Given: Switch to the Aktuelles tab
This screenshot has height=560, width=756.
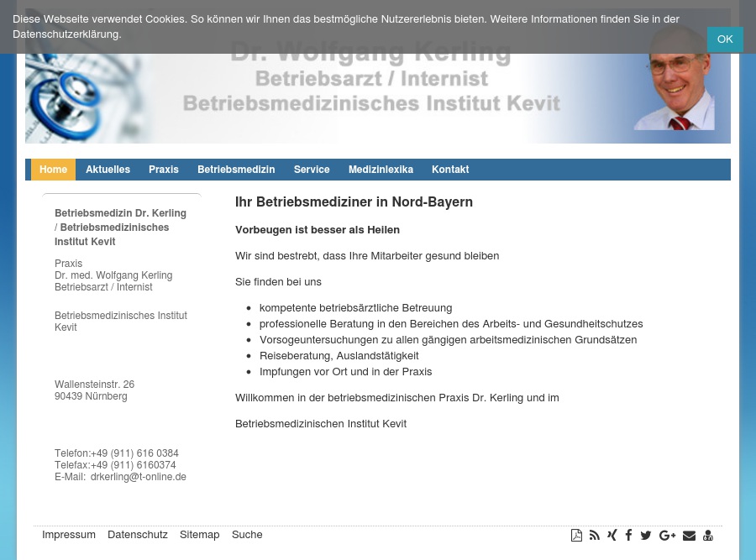Looking at the screenshot, I should coord(108,169).
